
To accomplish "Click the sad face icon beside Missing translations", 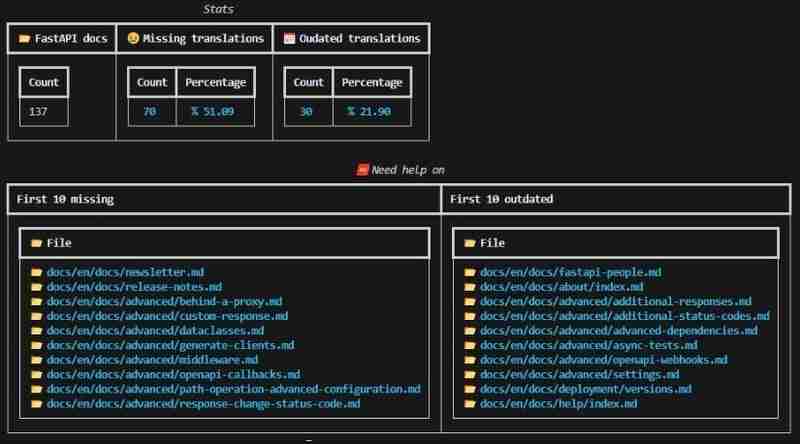I will click(133, 38).
